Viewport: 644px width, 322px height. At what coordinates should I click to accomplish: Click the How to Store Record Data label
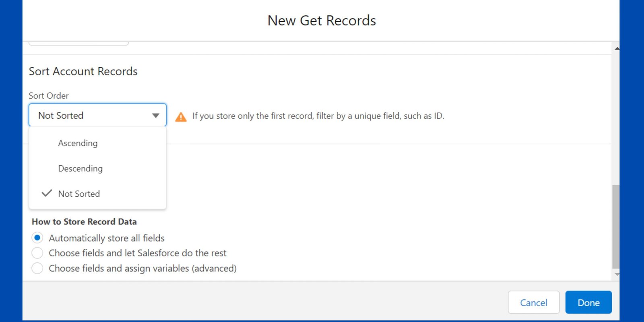[84, 222]
